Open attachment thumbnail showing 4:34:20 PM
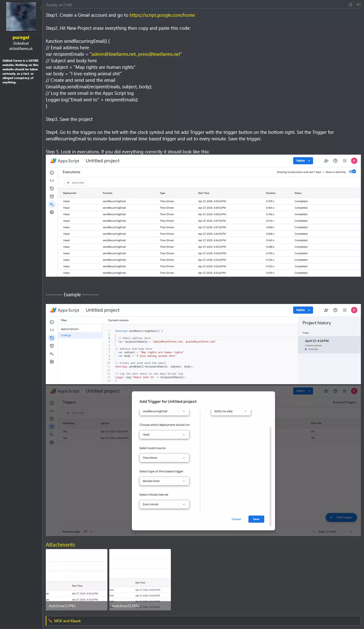Image resolution: width=364 pixels, height=629 pixels. point(140,580)
